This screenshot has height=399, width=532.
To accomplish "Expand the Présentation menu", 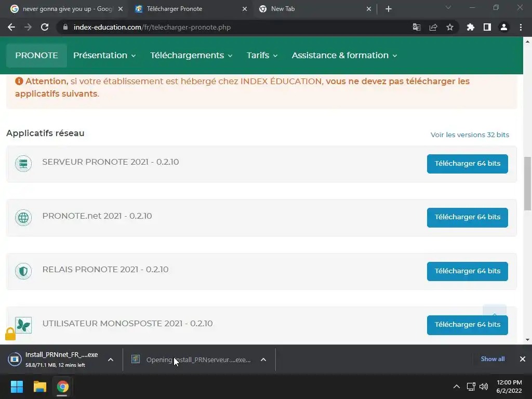I will 104,55.
